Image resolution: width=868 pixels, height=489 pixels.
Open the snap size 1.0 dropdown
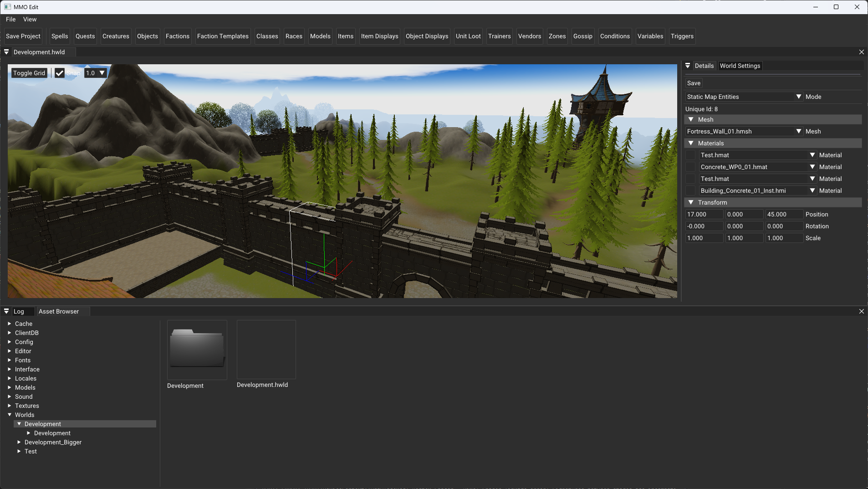click(96, 73)
